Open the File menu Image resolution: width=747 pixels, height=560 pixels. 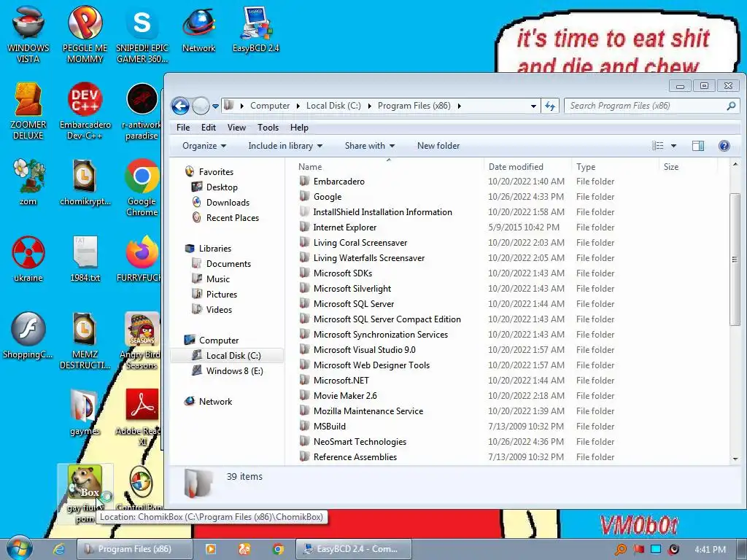coord(183,128)
